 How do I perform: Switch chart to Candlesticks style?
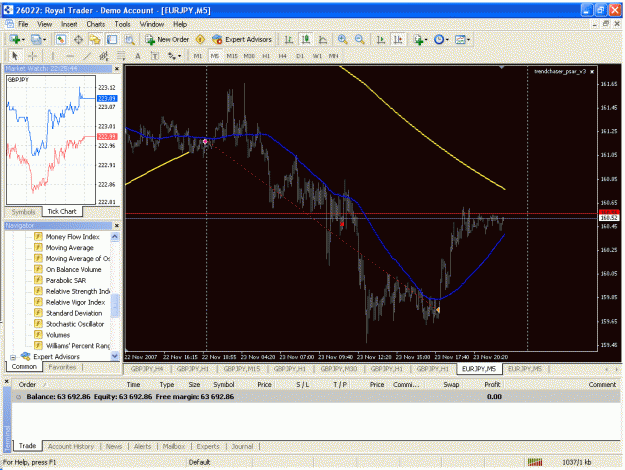(x=306, y=39)
